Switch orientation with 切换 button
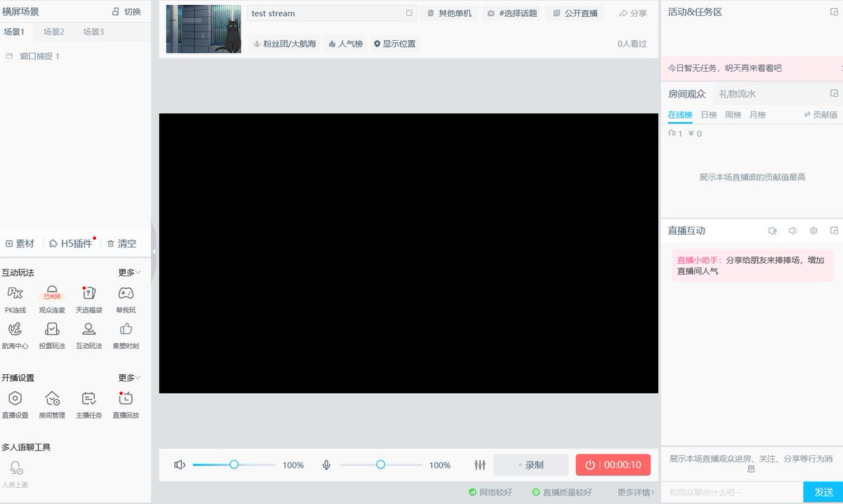The height and width of the screenshot is (504, 843). pyautogui.click(x=126, y=11)
